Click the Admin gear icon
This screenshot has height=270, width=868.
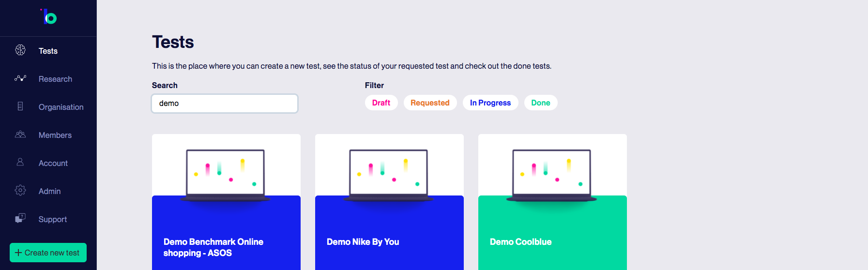20,190
